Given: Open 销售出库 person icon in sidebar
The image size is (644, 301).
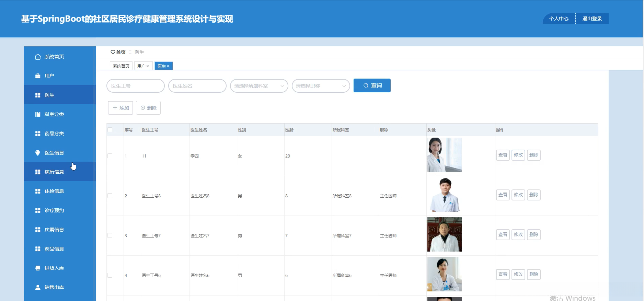Looking at the screenshot, I should [38, 287].
